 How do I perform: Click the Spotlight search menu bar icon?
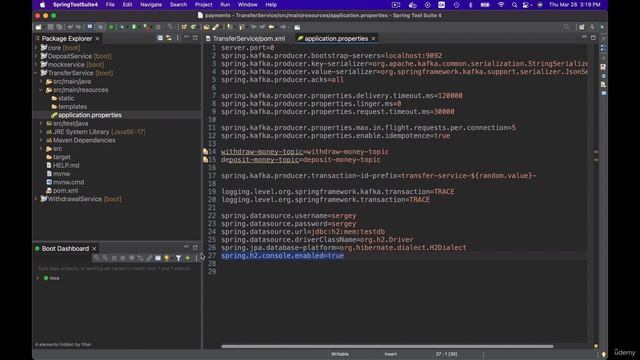click(x=514, y=5)
